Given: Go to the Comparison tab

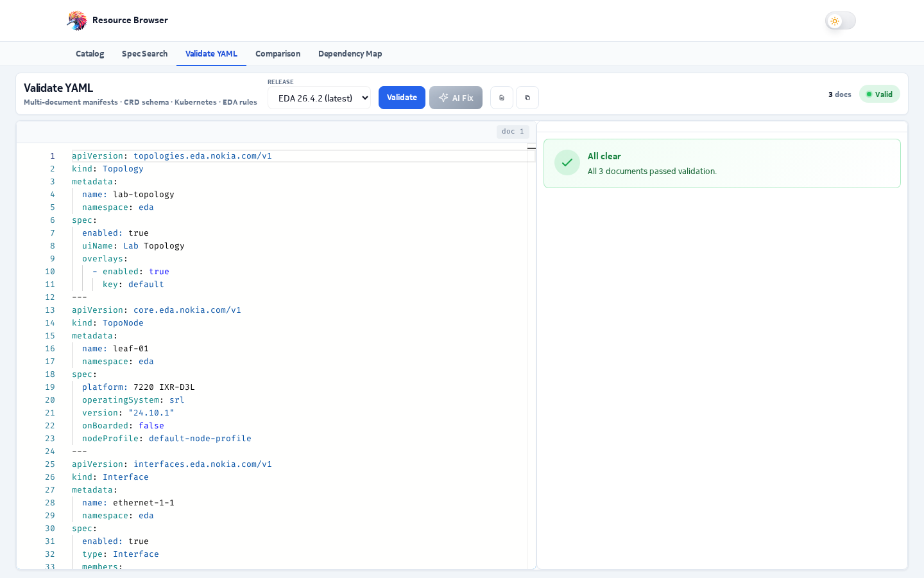Looking at the screenshot, I should 278,54.
